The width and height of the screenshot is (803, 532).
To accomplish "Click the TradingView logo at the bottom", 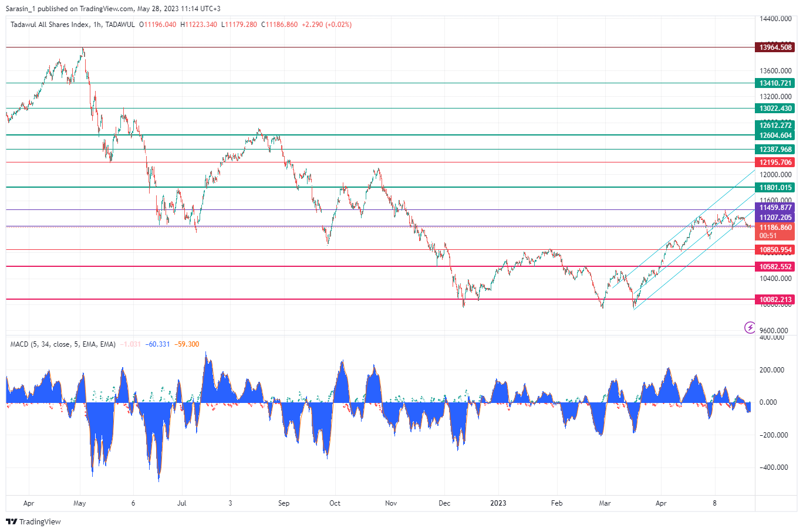I will [x=33, y=521].
